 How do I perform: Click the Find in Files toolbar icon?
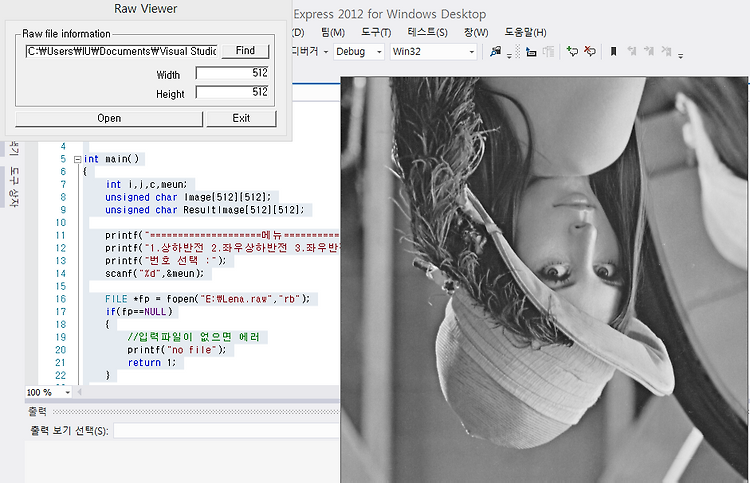(x=495, y=51)
